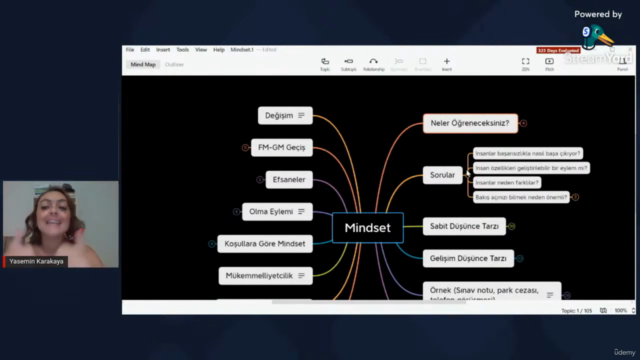Open the View menu
Screen dimensions: 640x360
tap(201, 50)
